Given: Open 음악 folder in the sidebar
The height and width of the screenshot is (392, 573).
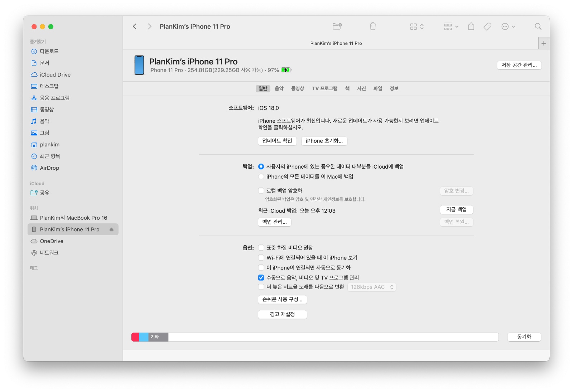Looking at the screenshot, I should pyautogui.click(x=44, y=121).
